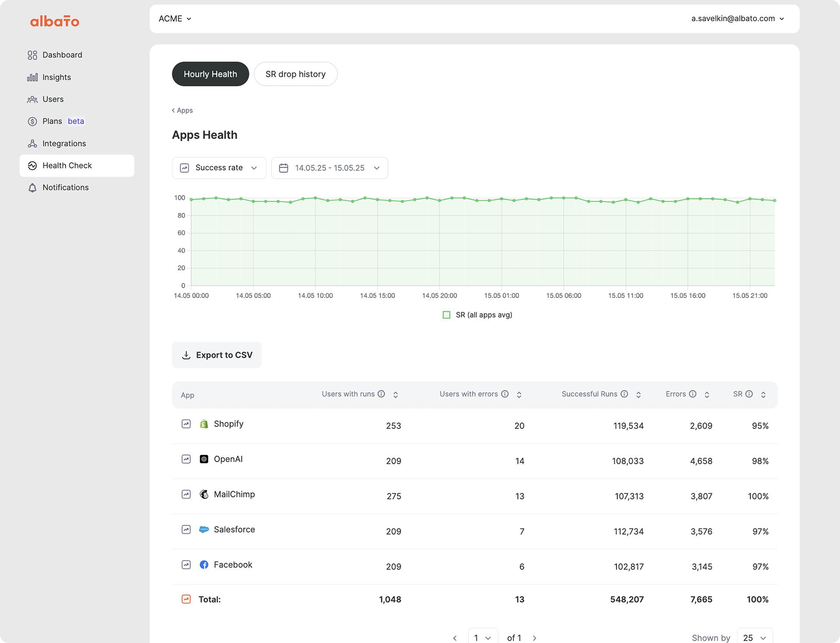Click the chart icon in Facebook row
The width and height of the screenshot is (840, 643).
point(186,564)
